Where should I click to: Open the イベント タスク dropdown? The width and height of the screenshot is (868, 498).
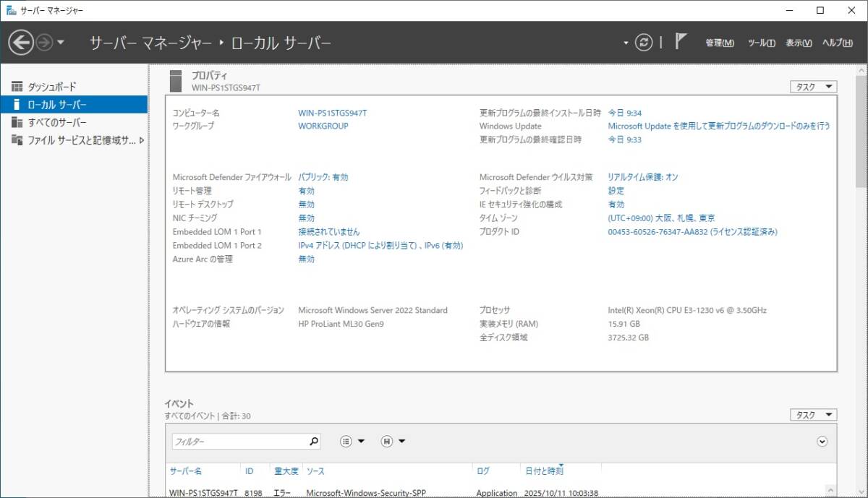(813, 415)
